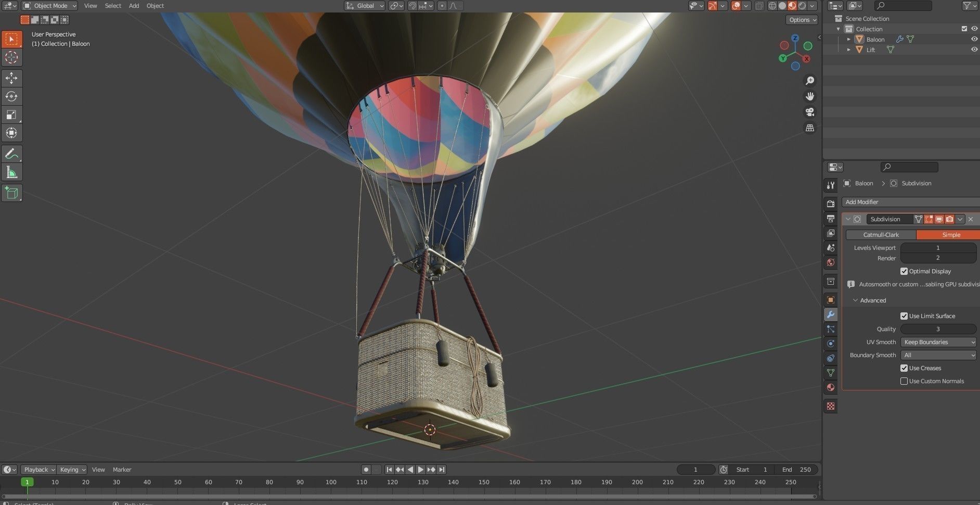
Task: Open the Playback dropdown in timeline
Action: point(39,470)
